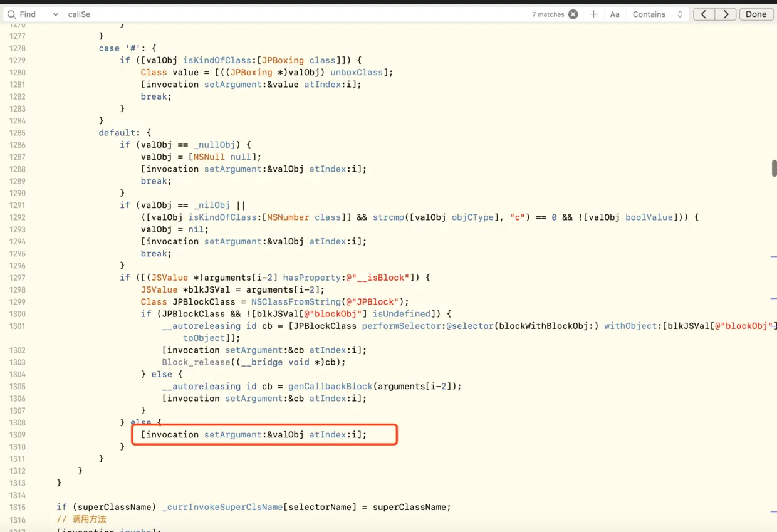The image size is (777, 532).
Task: Click the @"__isBlock" string literal
Action: (378, 278)
